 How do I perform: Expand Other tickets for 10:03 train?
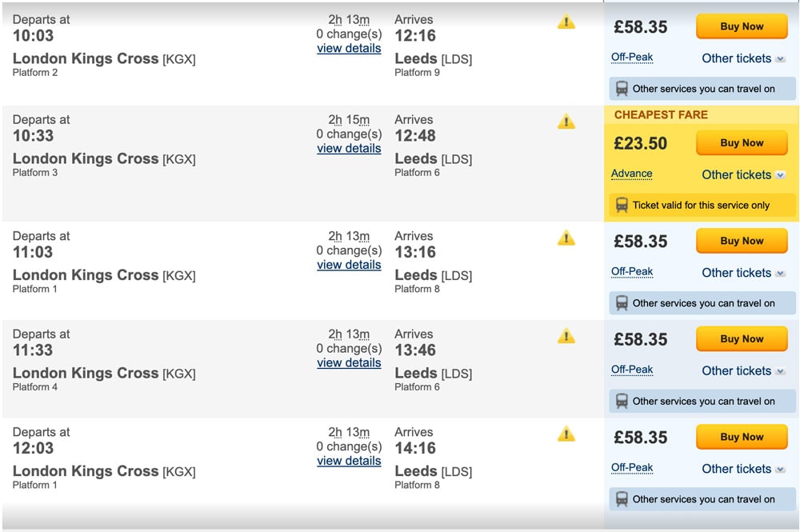(x=743, y=58)
